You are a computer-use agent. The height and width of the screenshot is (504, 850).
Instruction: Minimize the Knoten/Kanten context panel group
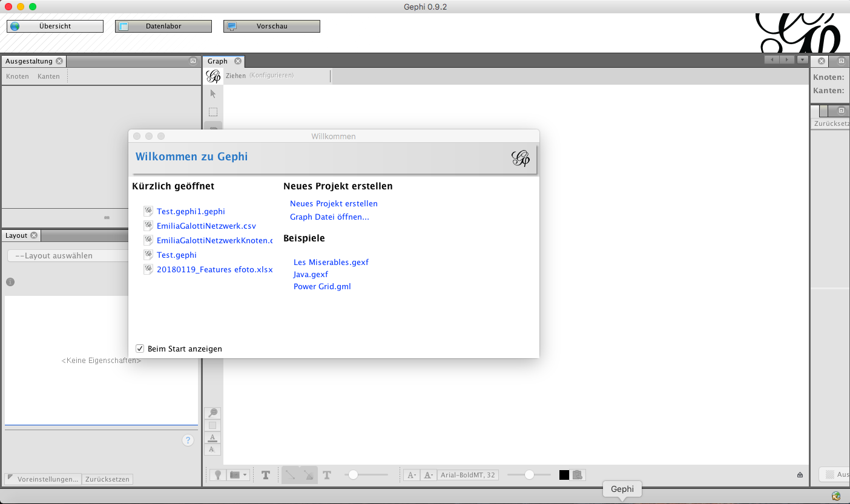click(841, 61)
